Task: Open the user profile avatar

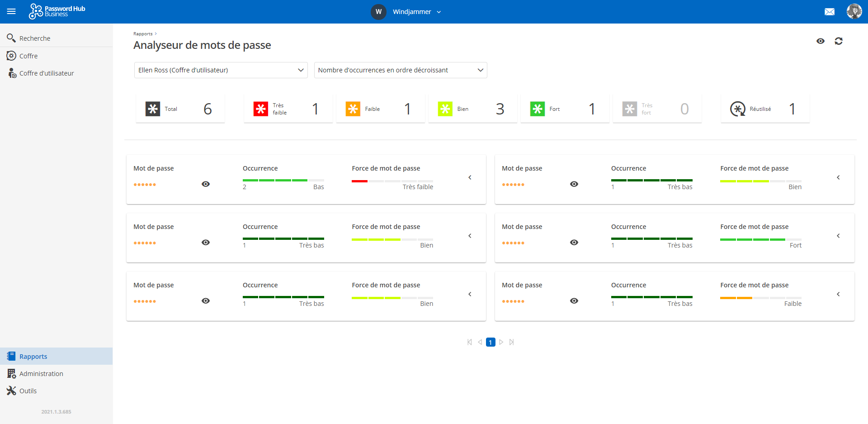Action: click(x=854, y=11)
